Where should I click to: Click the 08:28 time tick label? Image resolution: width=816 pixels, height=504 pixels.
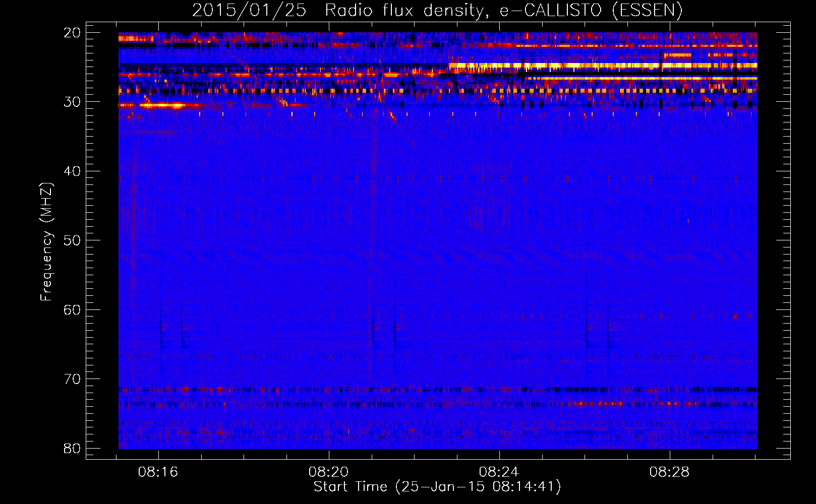pos(670,472)
